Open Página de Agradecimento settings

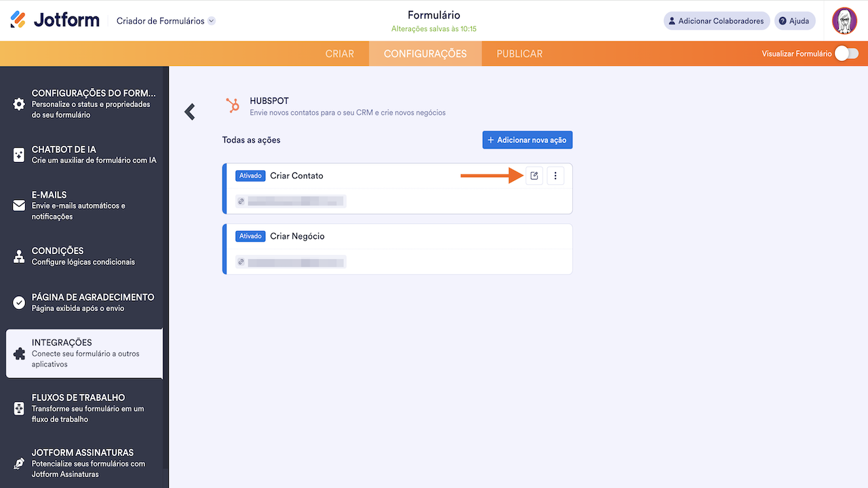pos(92,302)
